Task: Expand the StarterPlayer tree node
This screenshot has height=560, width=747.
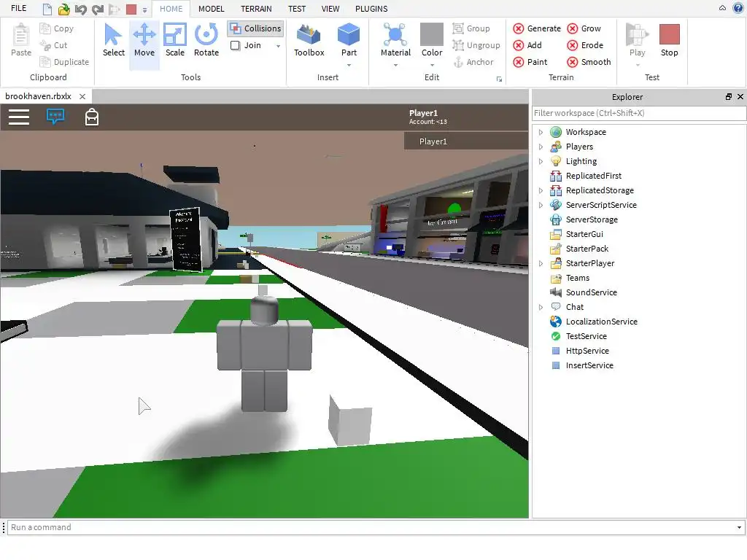Action: point(541,263)
